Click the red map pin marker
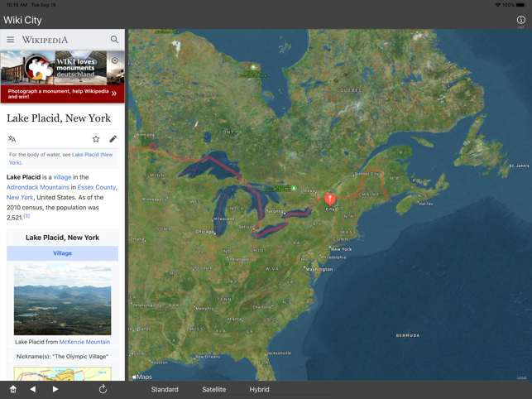Image resolution: width=532 pixels, height=399 pixels. coord(330,198)
